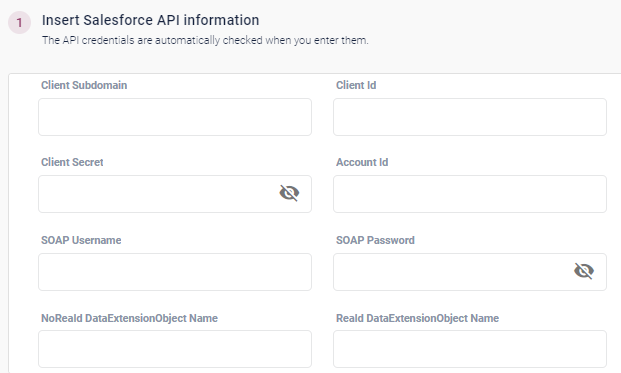Select the Account Id label text
This screenshot has height=373, width=621.
[362, 162]
